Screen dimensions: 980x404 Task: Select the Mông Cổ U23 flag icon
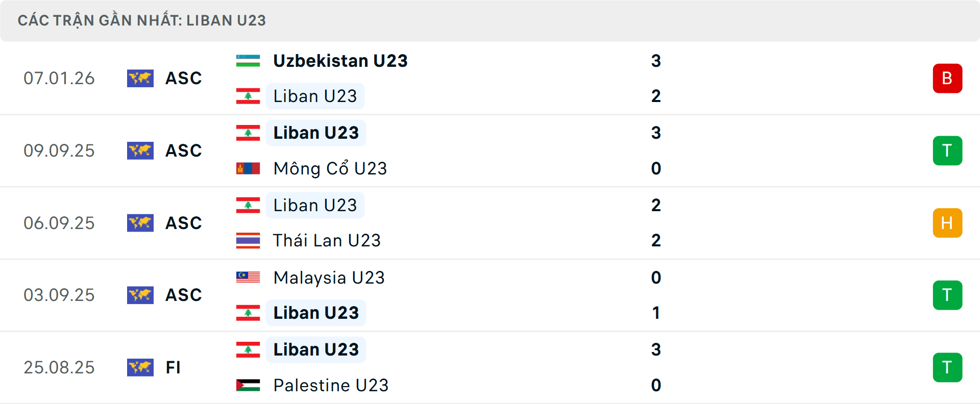pos(248,168)
